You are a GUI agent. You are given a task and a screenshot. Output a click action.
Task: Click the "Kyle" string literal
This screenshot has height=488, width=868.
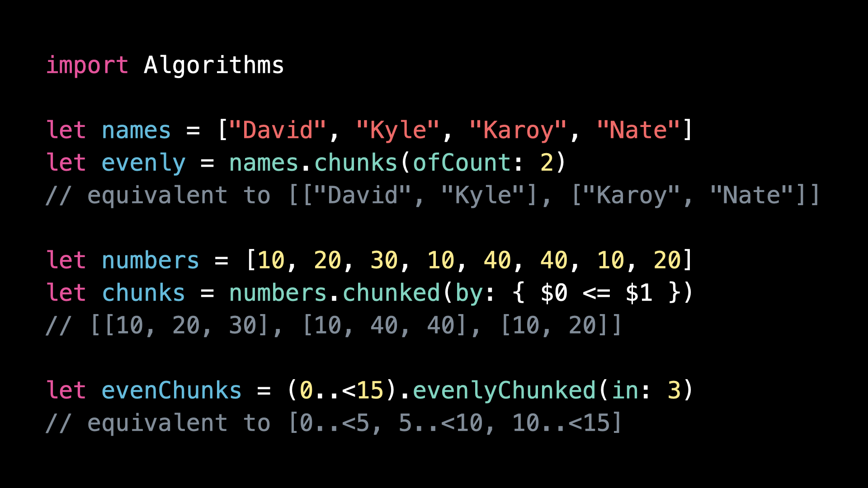coord(398,130)
